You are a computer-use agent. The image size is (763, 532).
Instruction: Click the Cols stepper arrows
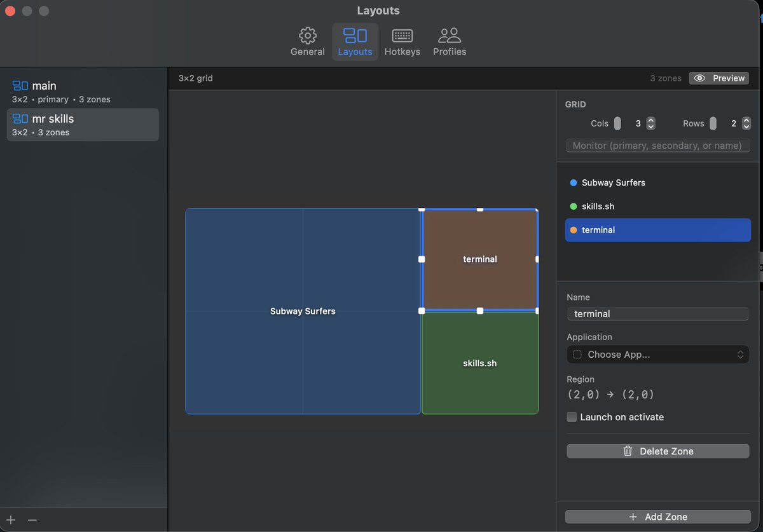[650, 123]
